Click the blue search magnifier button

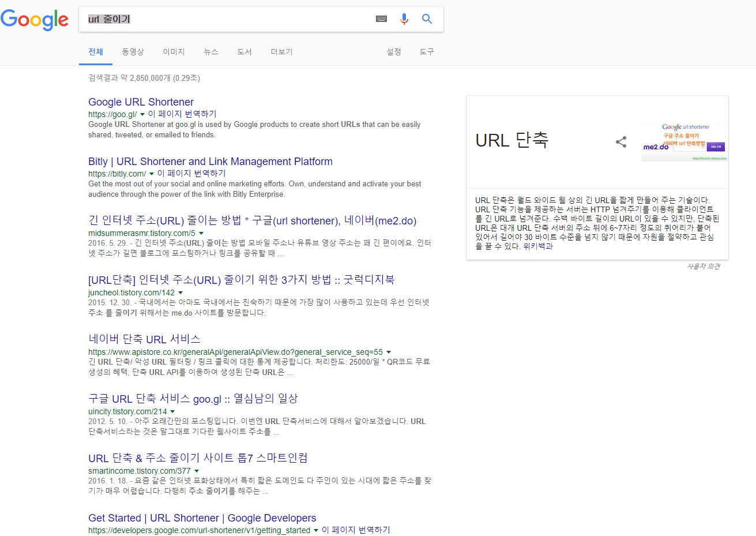(427, 19)
